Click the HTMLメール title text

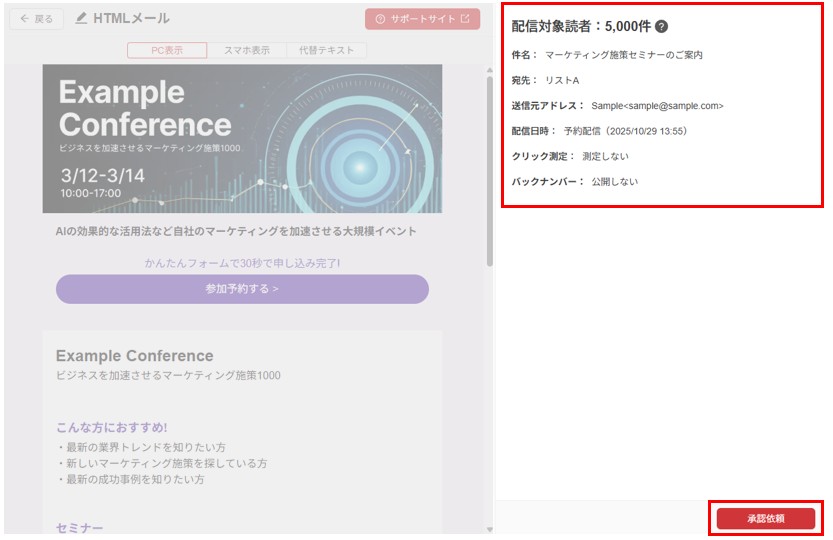tap(131, 18)
